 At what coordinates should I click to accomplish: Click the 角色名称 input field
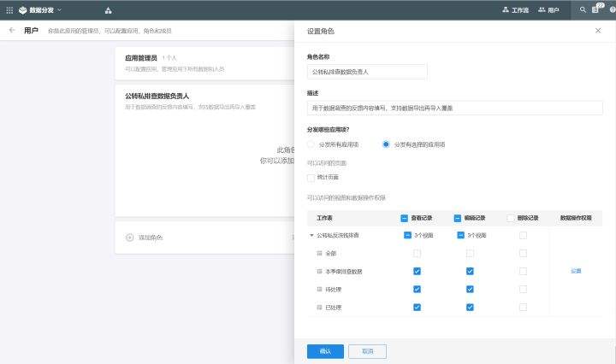point(366,73)
